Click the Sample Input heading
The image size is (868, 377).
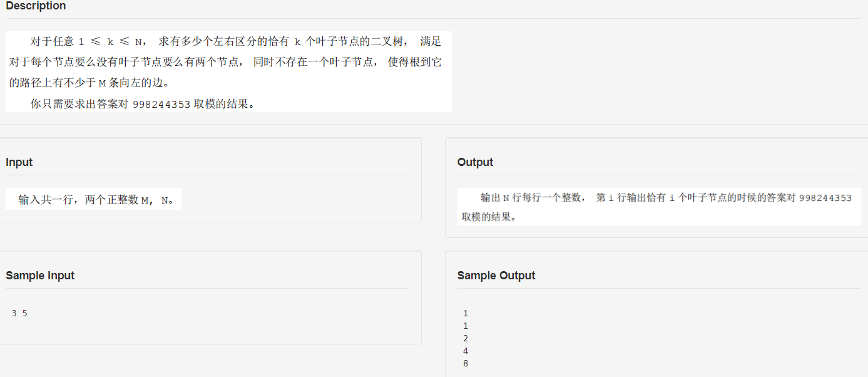tap(40, 276)
